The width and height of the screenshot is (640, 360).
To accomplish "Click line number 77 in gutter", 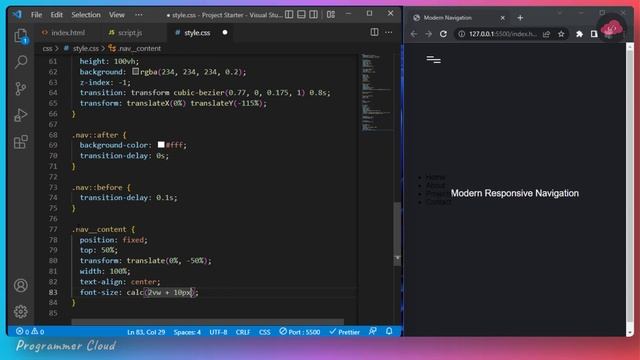I will point(53,229).
